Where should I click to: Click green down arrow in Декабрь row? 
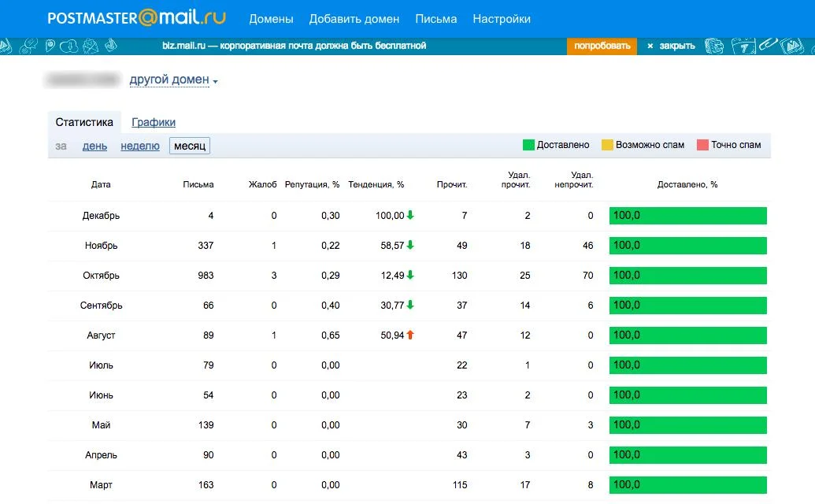click(x=410, y=216)
